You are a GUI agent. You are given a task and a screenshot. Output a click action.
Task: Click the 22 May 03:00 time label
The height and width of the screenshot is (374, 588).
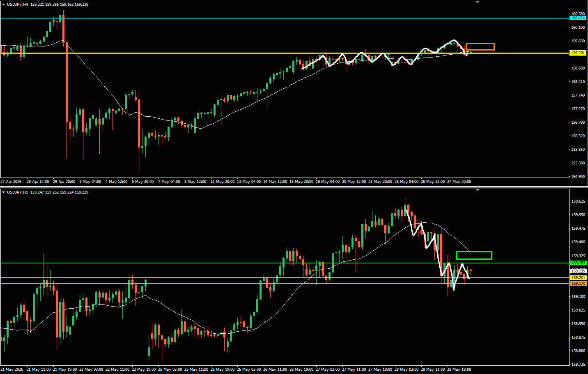click(x=91, y=369)
